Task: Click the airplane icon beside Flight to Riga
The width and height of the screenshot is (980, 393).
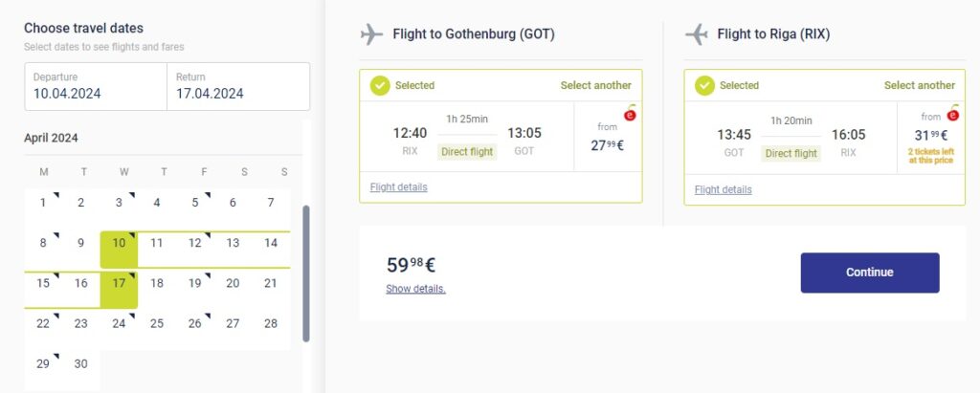Action: coord(697,34)
